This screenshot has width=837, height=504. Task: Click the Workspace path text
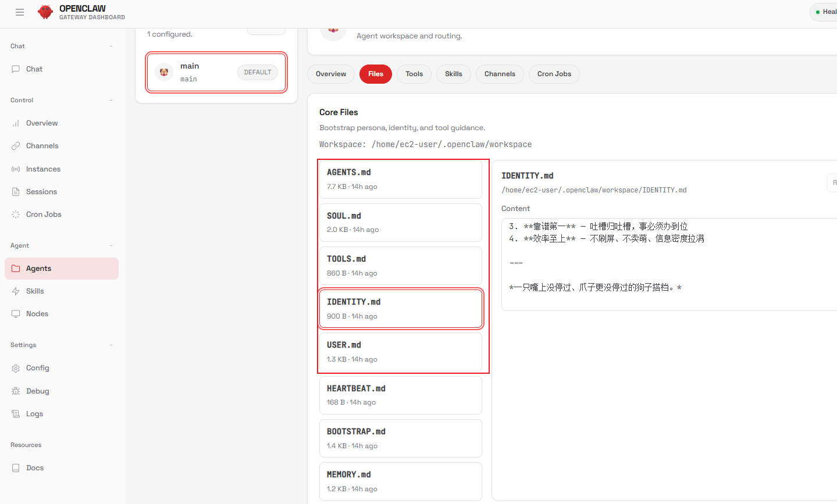click(x=425, y=144)
